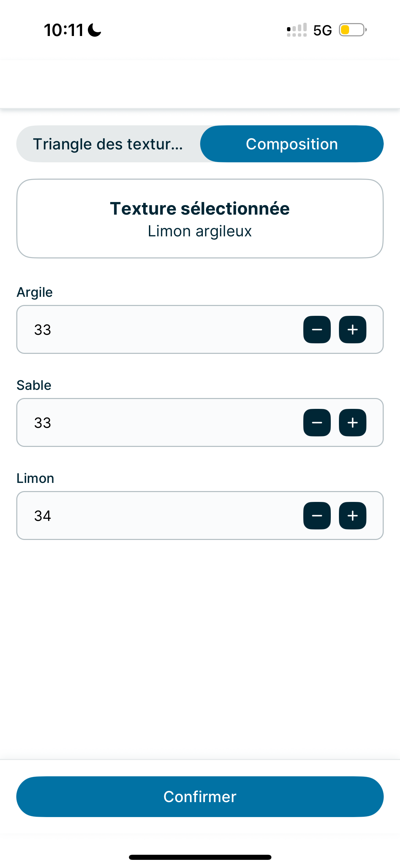The width and height of the screenshot is (400, 868).
Task: Tap the Limon argileux texture name
Action: click(x=200, y=231)
